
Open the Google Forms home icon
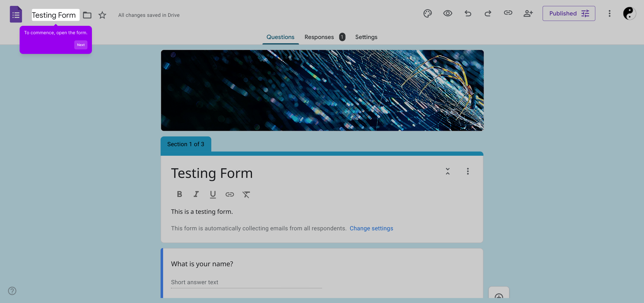coord(16,14)
